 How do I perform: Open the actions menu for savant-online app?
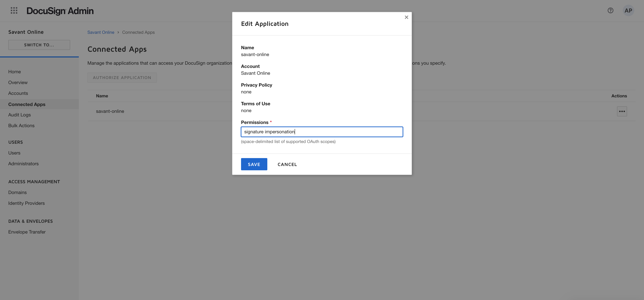(622, 111)
